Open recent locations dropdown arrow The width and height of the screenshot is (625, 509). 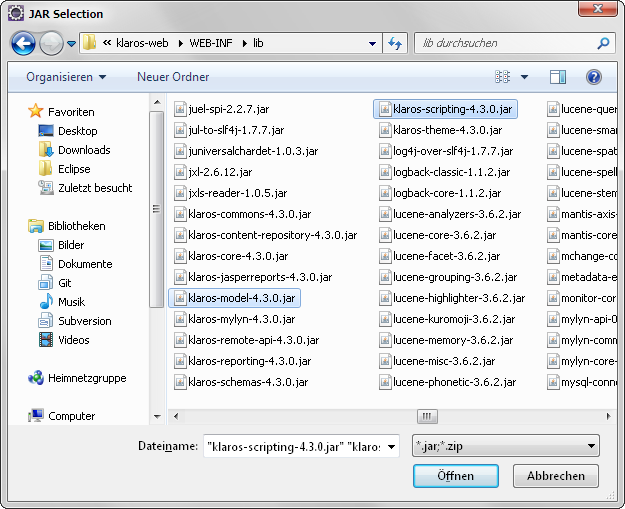(71, 43)
